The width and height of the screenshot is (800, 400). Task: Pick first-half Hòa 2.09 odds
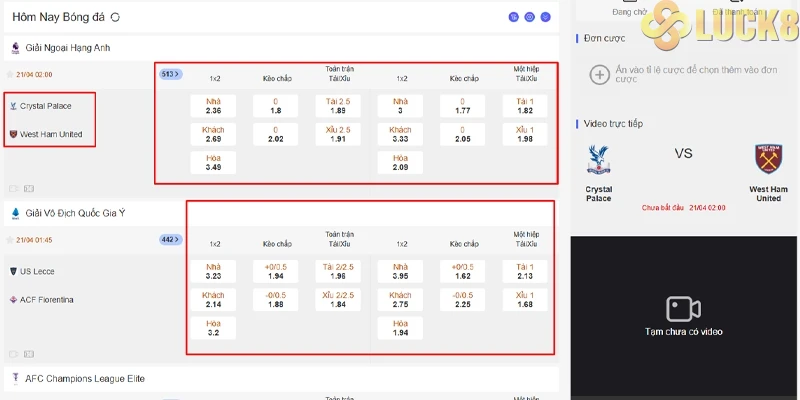pos(400,163)
